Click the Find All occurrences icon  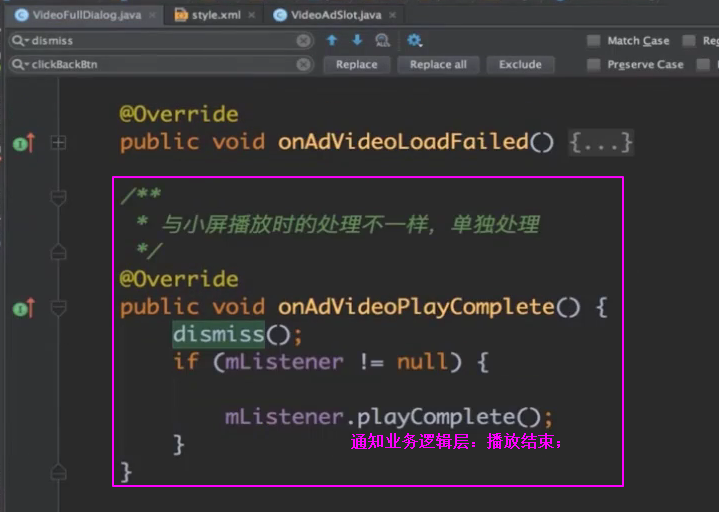(382, 41)
